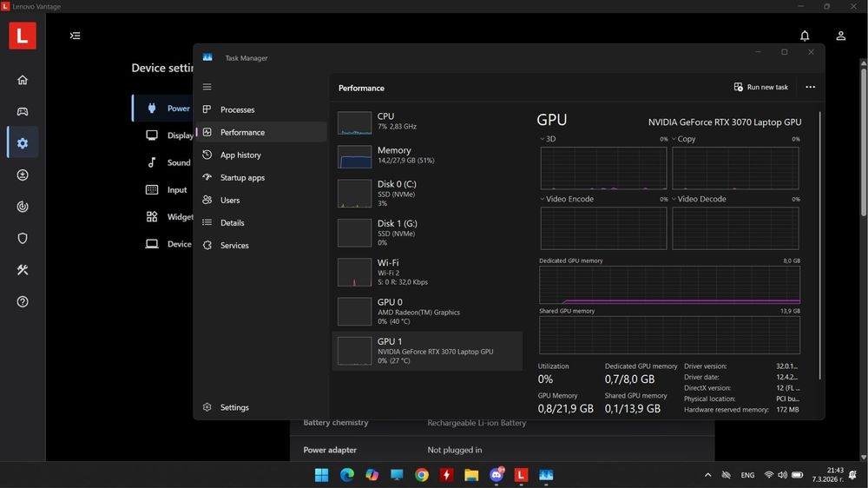The image size is (868, 488).
Task: Open Copilot from the taskbar
Action: click(x=372, y=475)
